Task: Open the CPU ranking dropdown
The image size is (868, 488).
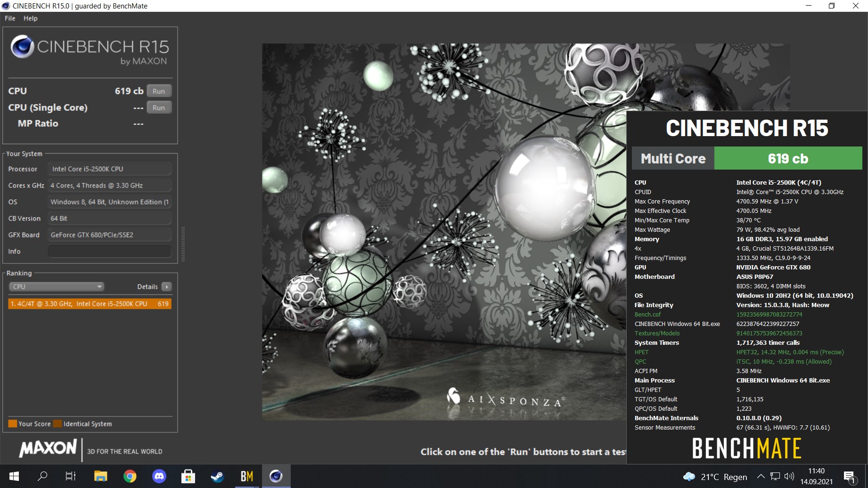Action: pyautogui.click(x=57, y=286)
